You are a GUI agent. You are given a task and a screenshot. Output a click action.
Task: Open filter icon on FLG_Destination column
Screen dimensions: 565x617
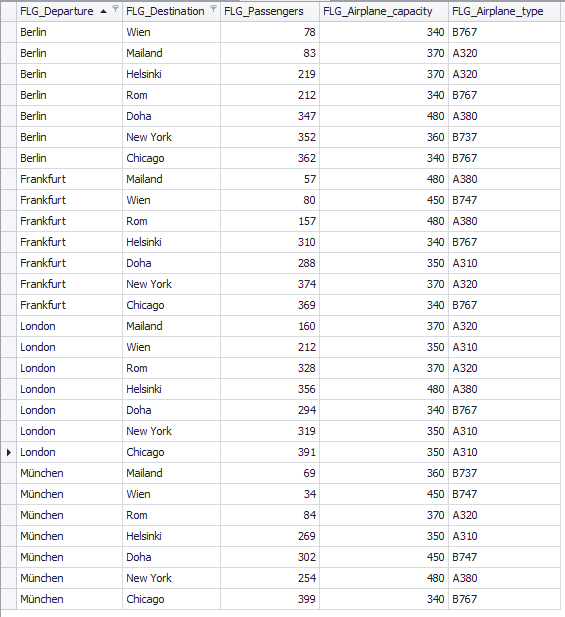213,9
